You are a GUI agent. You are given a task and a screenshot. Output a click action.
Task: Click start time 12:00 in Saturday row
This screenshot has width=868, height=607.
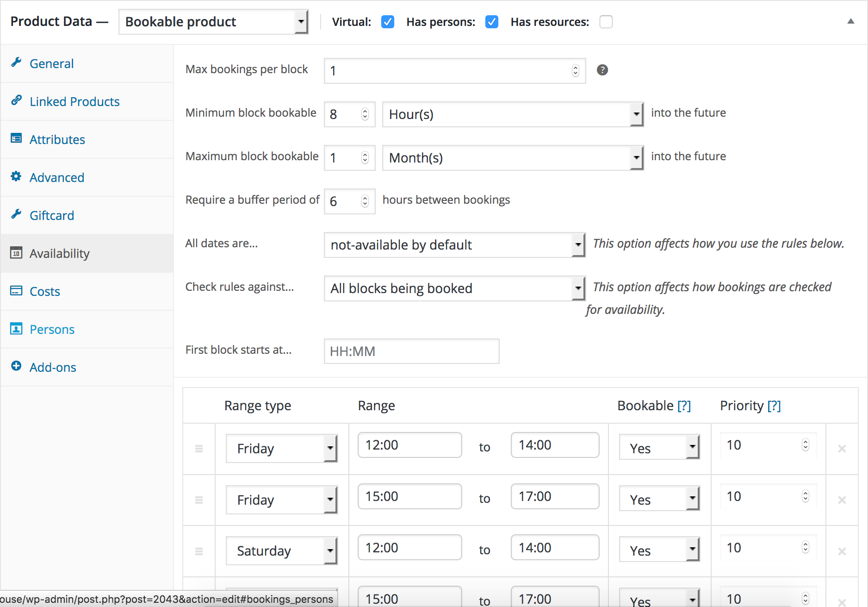click(409, 548)
